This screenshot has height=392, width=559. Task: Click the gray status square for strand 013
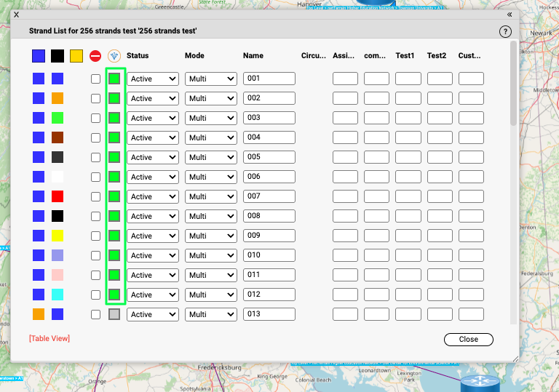[x=114, y=314]
